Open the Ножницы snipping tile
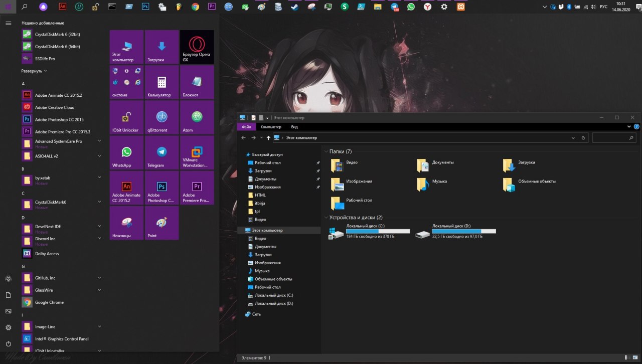Image resolution: width=642 pixels, height=364 pixels. coord(126,223)
